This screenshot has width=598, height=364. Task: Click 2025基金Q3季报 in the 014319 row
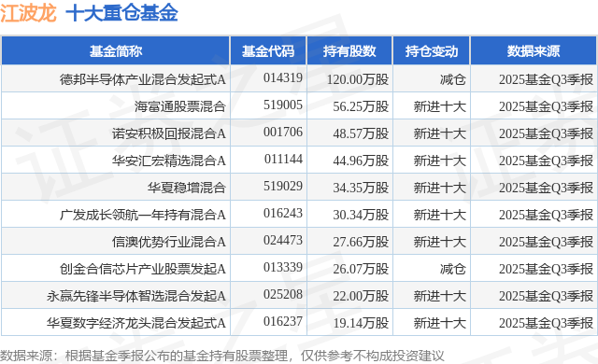coord(546,79)
